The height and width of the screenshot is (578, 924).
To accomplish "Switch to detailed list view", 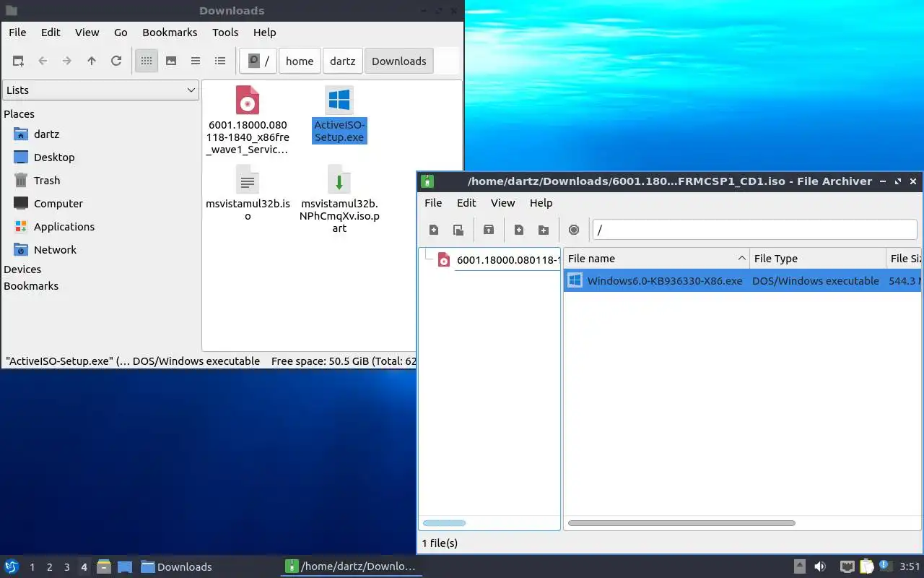I will [220, 61].
